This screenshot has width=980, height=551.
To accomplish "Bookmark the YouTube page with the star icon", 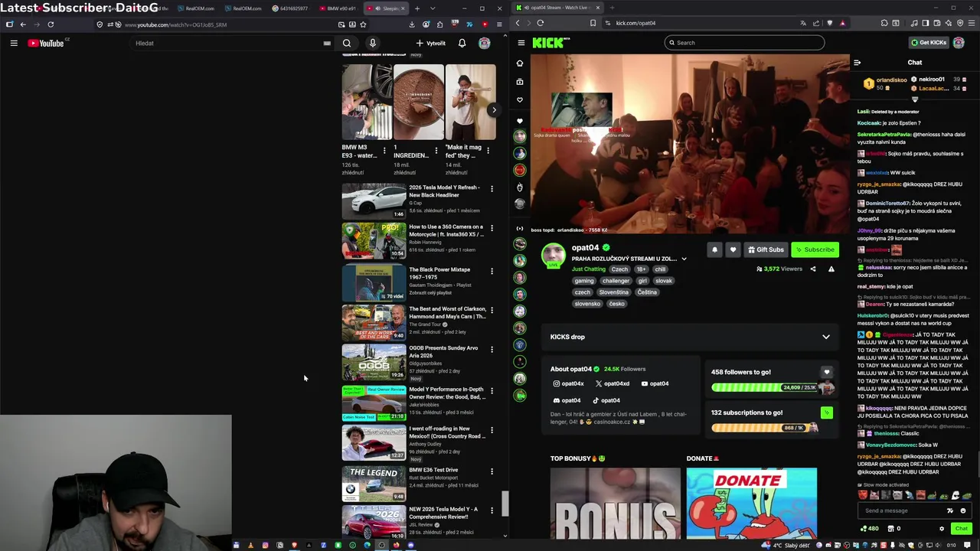I will coord(363,24).
